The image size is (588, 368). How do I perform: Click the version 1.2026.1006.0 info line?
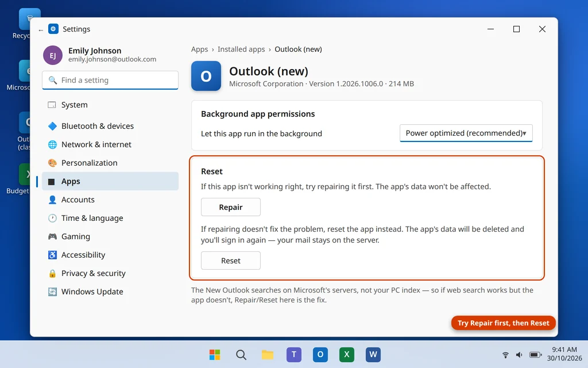[x=322, y=84]
